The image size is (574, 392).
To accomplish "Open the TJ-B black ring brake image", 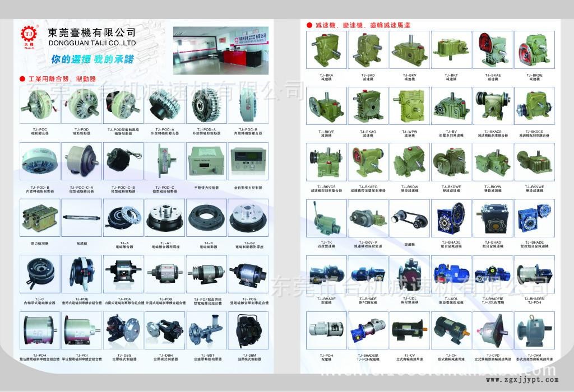I will (x=206, y=218).
